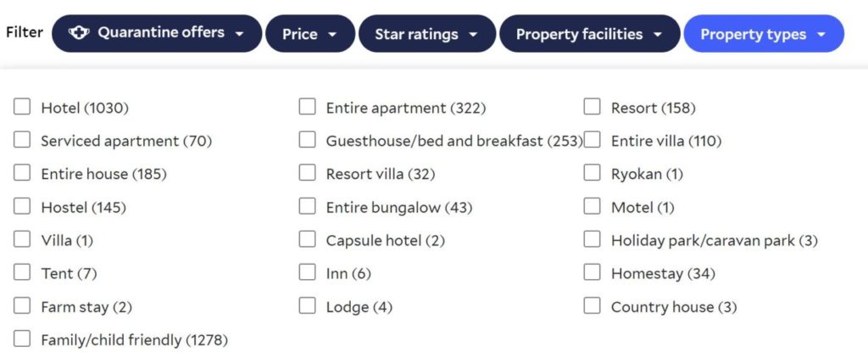This screenshot has width=868, height=363.
Task: Click the Quarantine offers mask icon
Action: click(x=79, y=33)
